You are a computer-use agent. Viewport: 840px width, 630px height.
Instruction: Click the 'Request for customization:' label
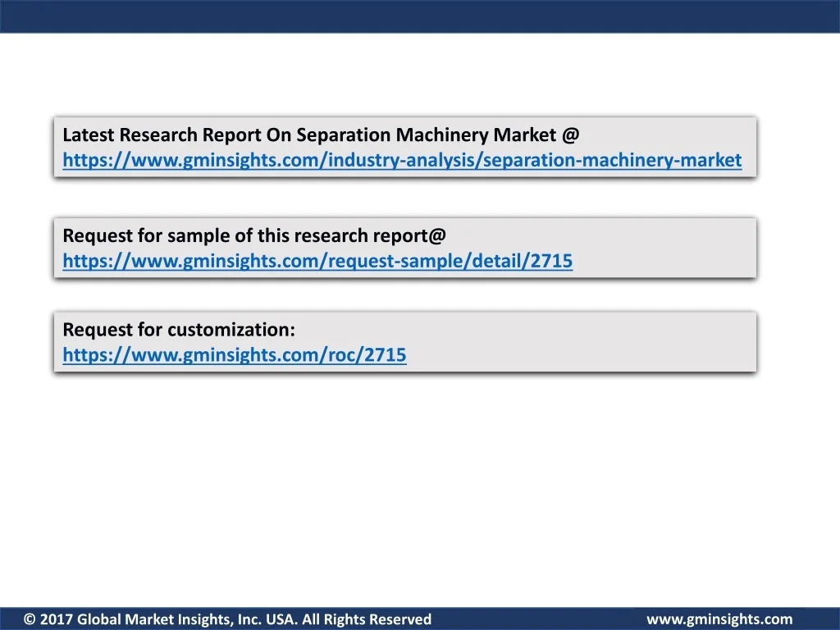click(178, 330)
